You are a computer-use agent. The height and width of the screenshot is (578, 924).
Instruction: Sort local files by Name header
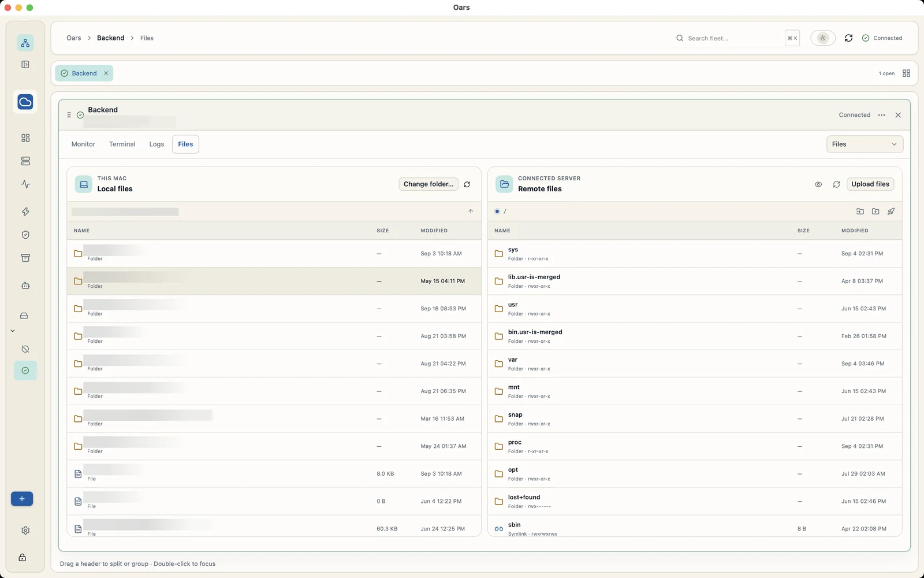(x=81, y=231)
